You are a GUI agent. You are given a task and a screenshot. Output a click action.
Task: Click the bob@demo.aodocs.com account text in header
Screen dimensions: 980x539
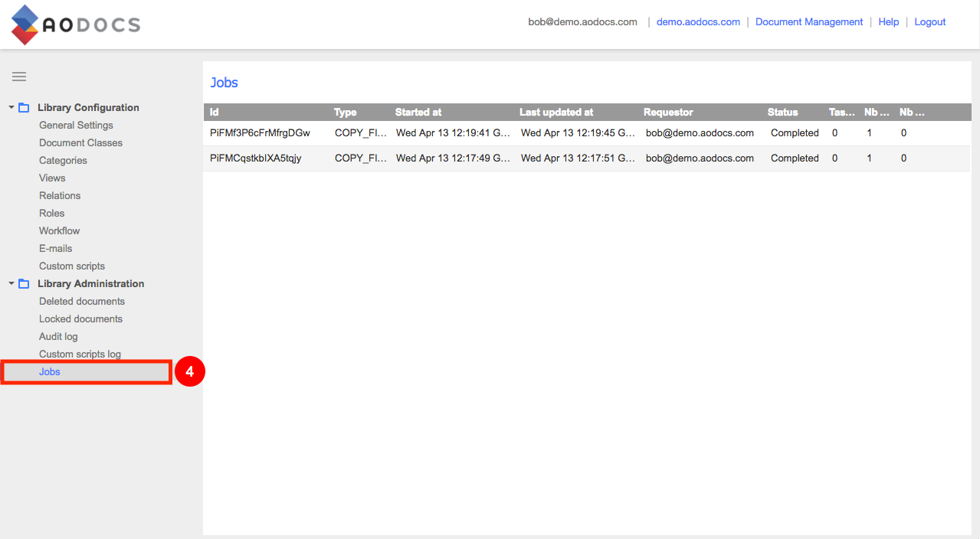pyautogui.click(x=582, y=22)
